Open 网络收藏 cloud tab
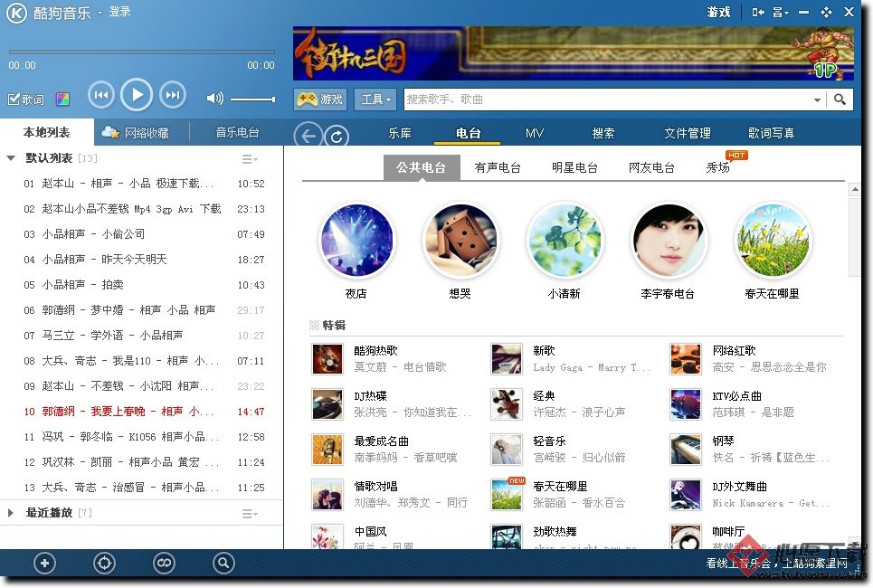This screenshot has height=588, width=873. click(x=136, y=132)
